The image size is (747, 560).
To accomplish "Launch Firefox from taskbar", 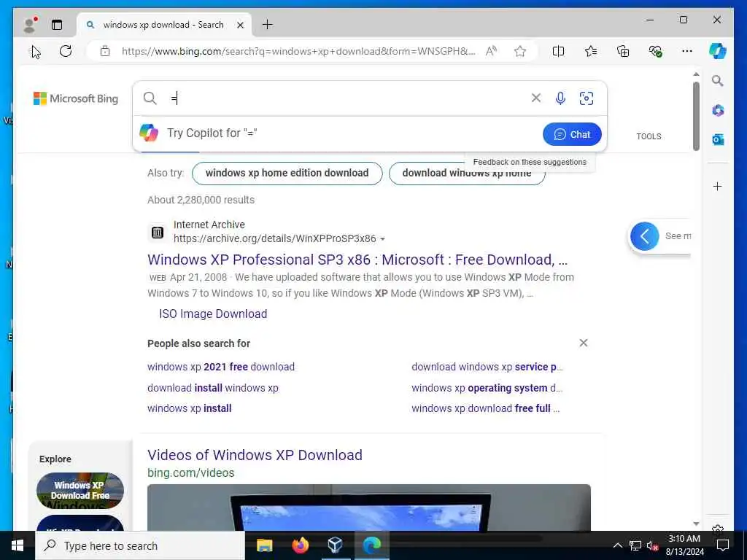I will click(300, 545).
